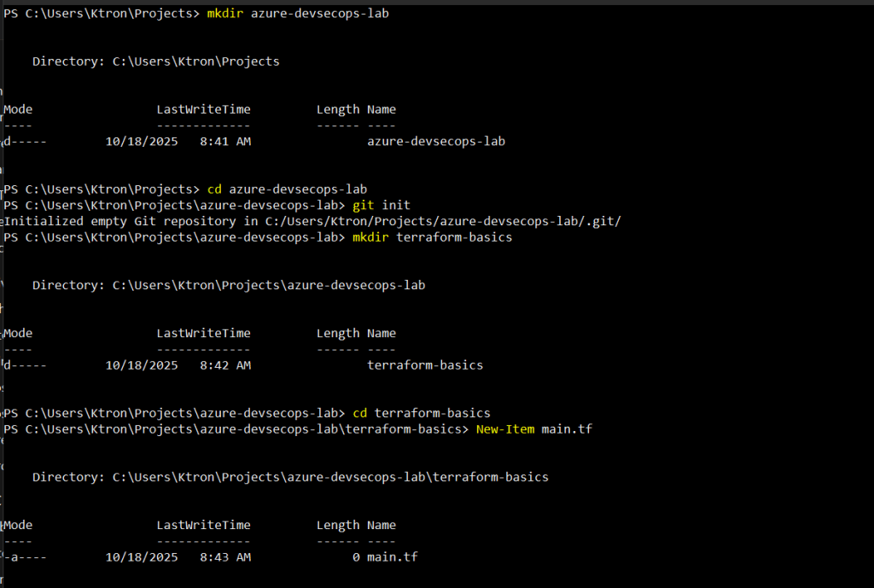Click the terraform-basics name in directory listing

pos(424,365)
